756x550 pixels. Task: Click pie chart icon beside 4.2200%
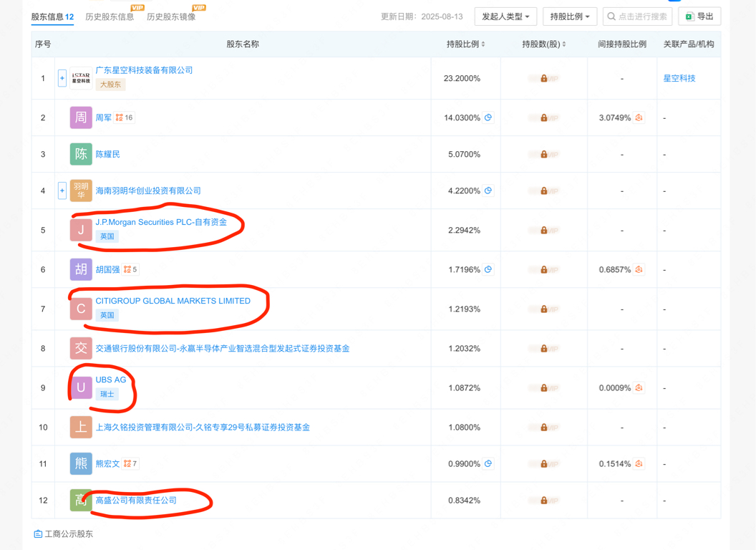[488, 190]
